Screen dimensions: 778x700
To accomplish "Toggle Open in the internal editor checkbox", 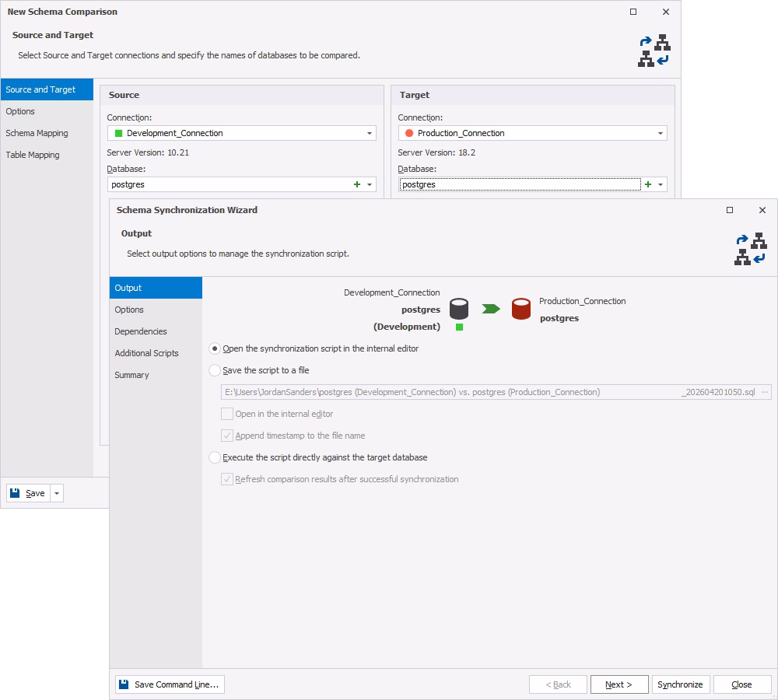I will click(x=226, y=414).
